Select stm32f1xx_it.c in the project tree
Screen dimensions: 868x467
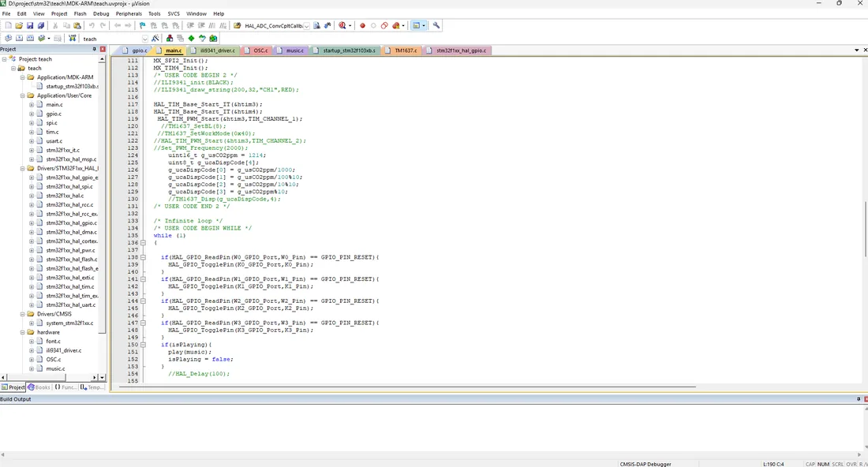(x=62, y=150)
